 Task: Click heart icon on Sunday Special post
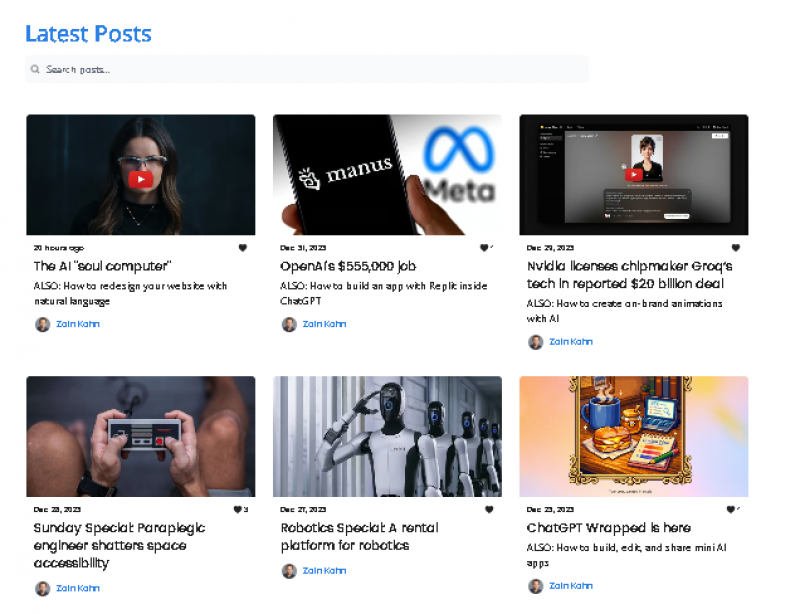point(238,510)
